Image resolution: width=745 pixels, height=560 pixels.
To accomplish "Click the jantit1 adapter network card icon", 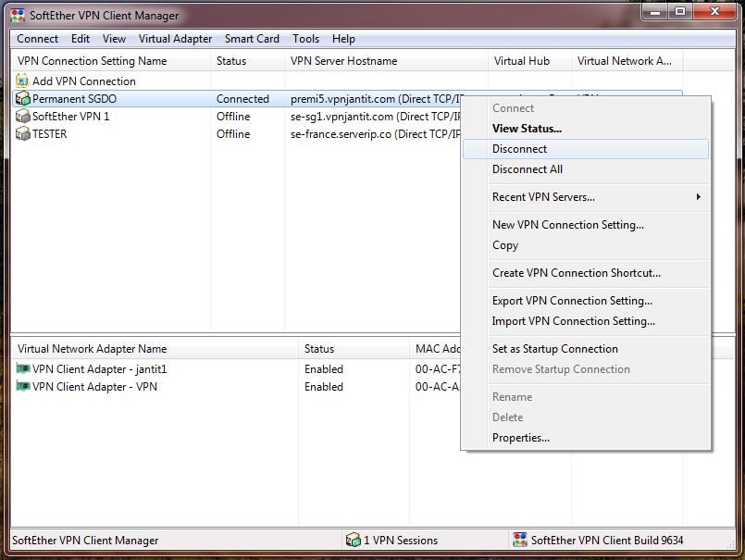I will point(23,368).
